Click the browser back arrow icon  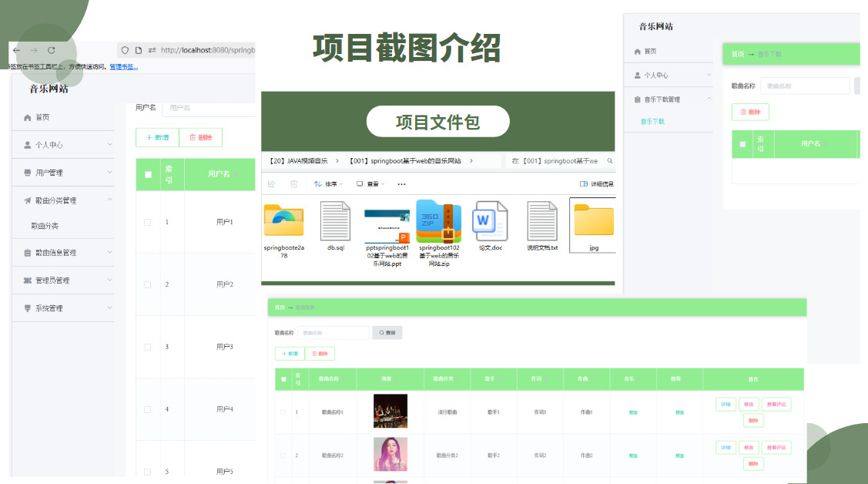pos(17,50)
